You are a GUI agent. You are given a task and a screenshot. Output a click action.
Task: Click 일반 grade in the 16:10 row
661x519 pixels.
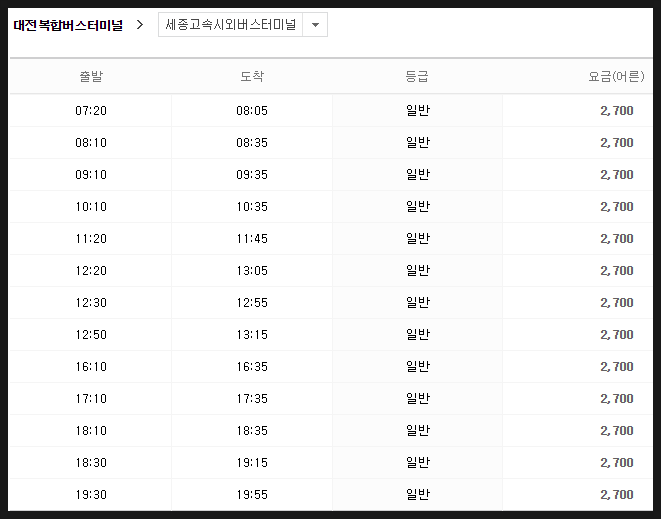(x=418, y=366)
